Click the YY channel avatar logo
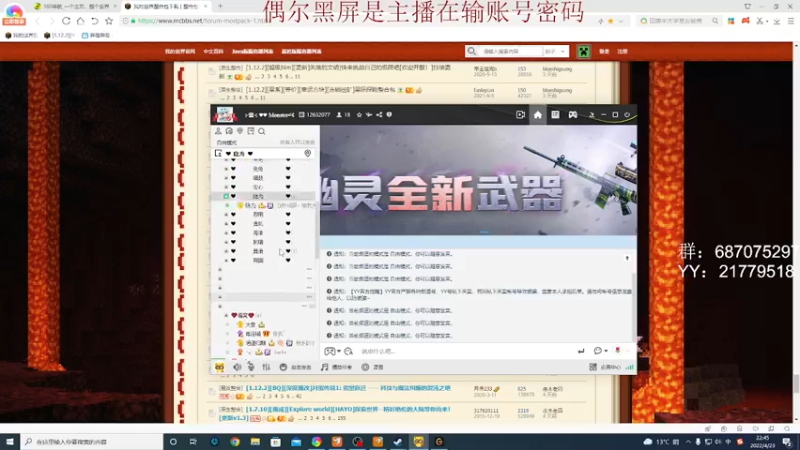800x450 pixels. (x=225, y=115)
